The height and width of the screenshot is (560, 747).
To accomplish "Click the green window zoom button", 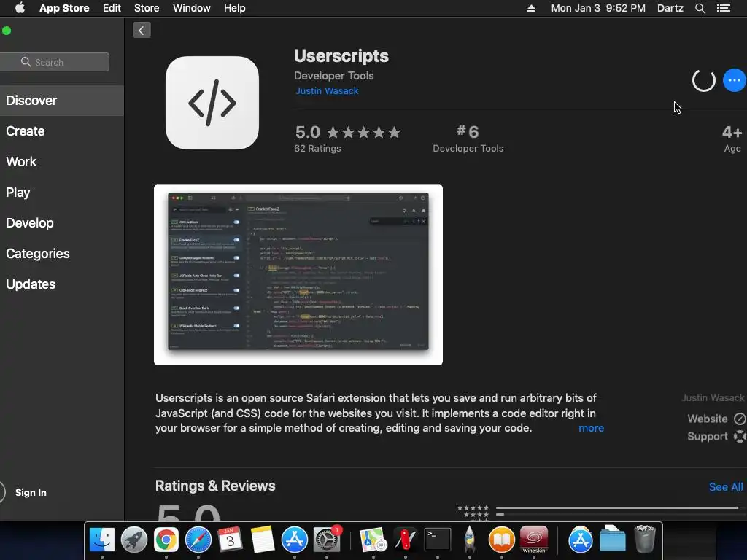I will (7, 31).
